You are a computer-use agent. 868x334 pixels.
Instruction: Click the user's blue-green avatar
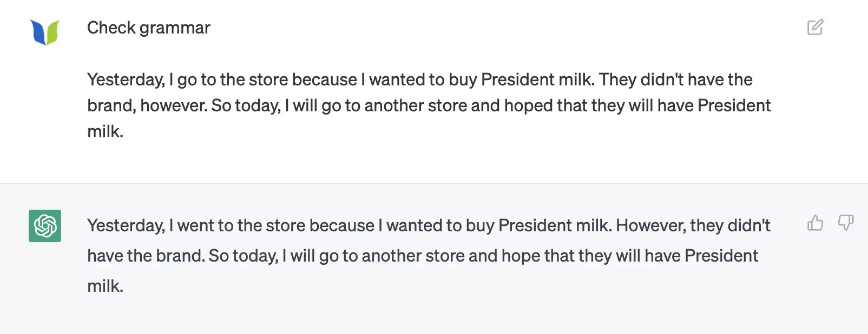tap(45, 32)
